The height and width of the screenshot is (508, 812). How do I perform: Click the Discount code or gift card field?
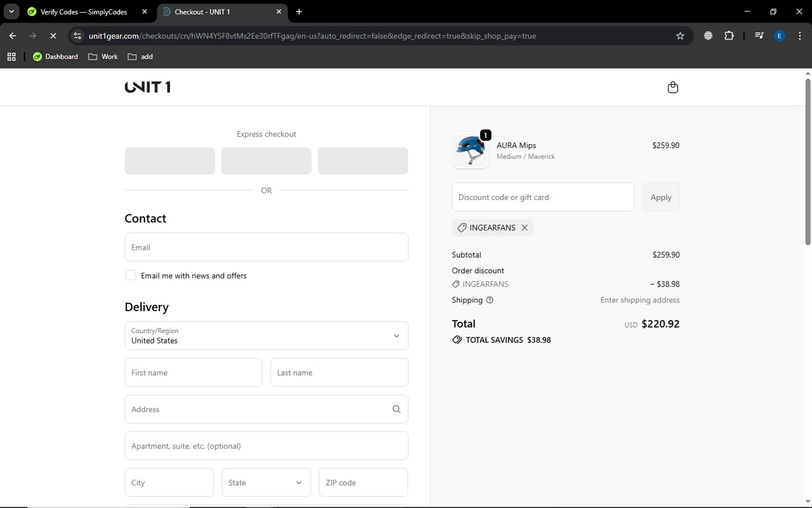click(543, 197)
